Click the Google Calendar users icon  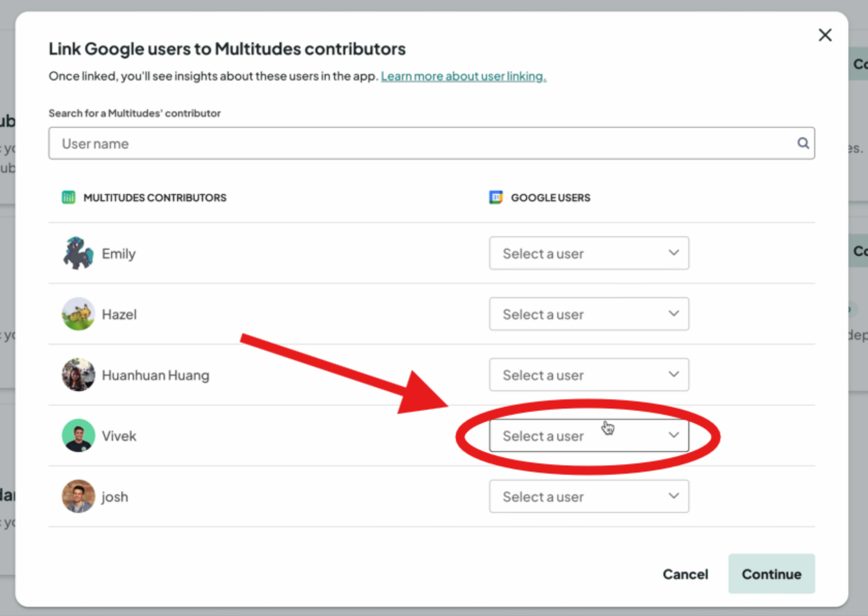tap(495, 197)
